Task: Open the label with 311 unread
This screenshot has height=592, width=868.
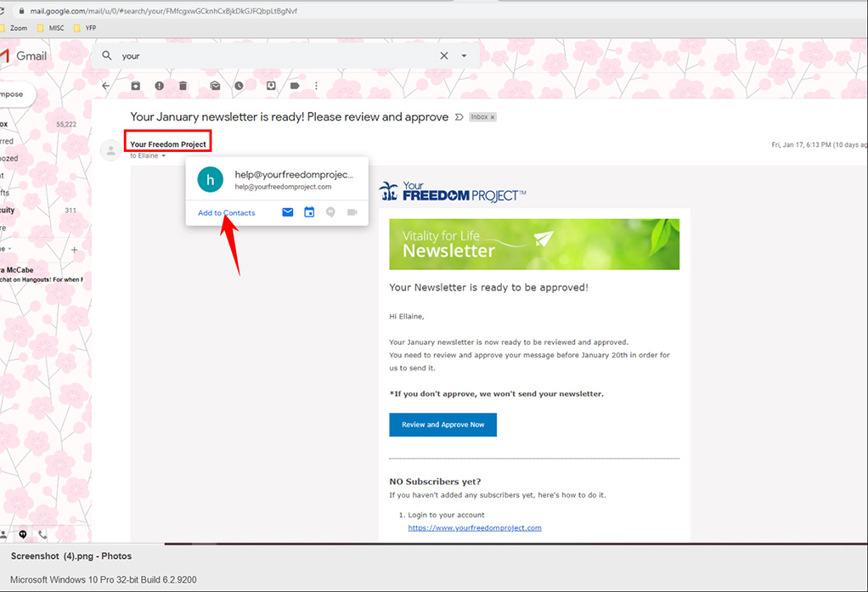Action: coord(39,210)
